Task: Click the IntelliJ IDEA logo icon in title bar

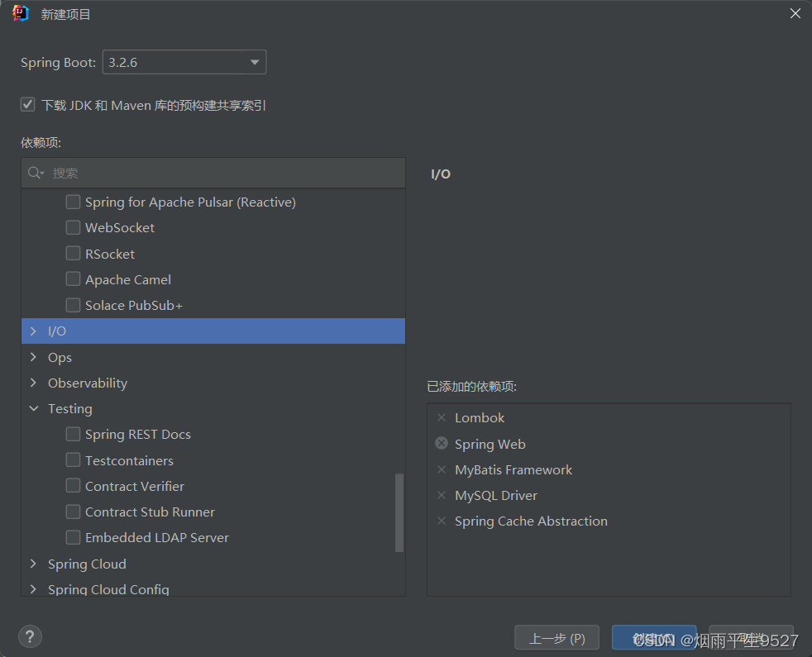Action: click(19, 13)
